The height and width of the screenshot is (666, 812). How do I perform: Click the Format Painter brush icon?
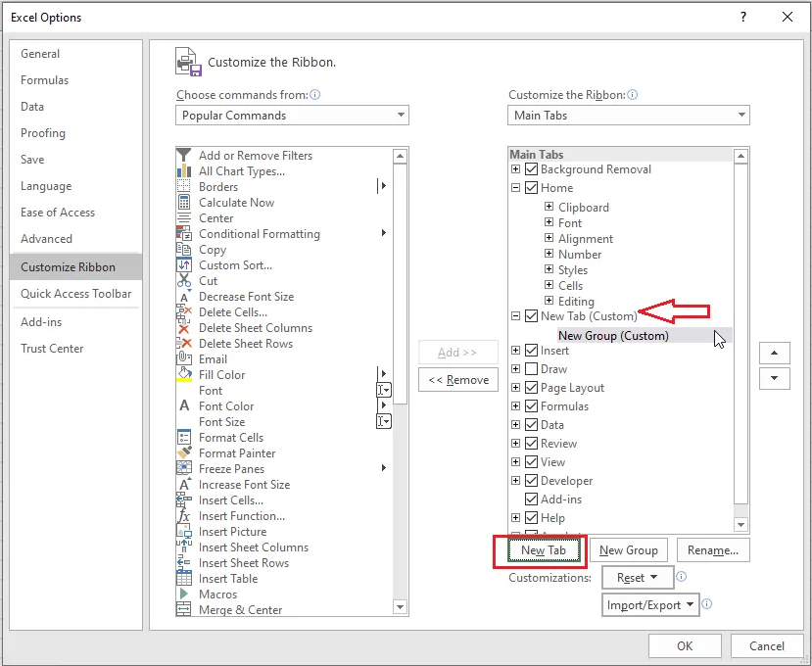pos(184,453)
